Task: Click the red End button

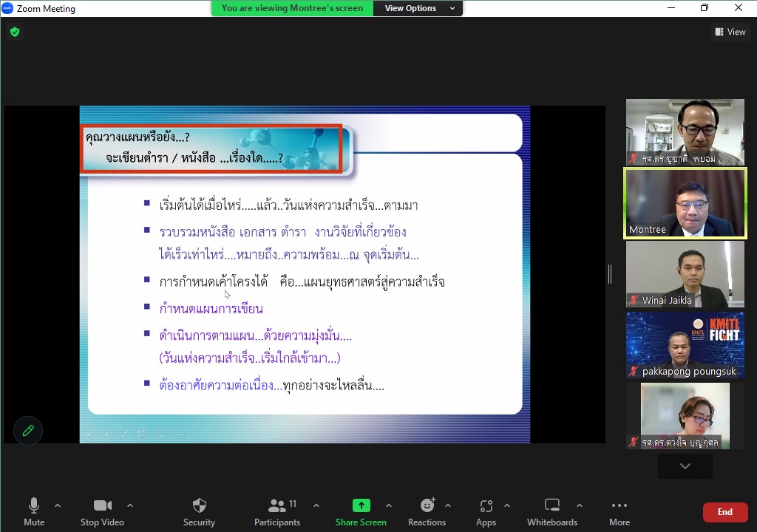Action: pyautogui.click(x=725, y=512)
